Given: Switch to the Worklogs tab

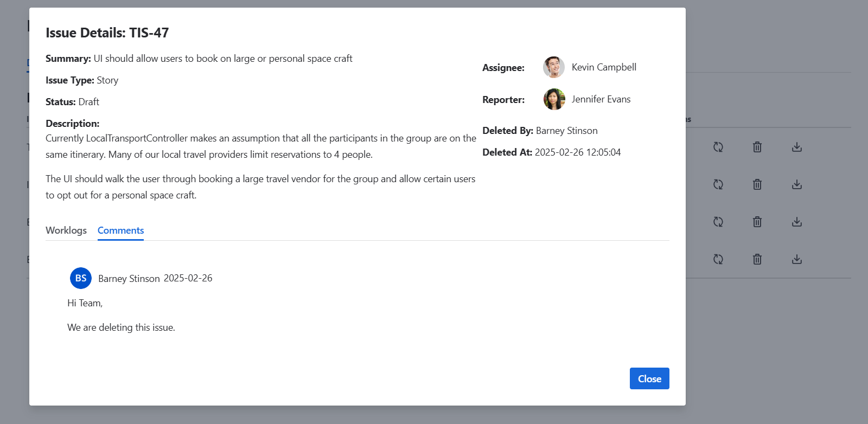Looking at the screenshot, I should click(66, 230).
